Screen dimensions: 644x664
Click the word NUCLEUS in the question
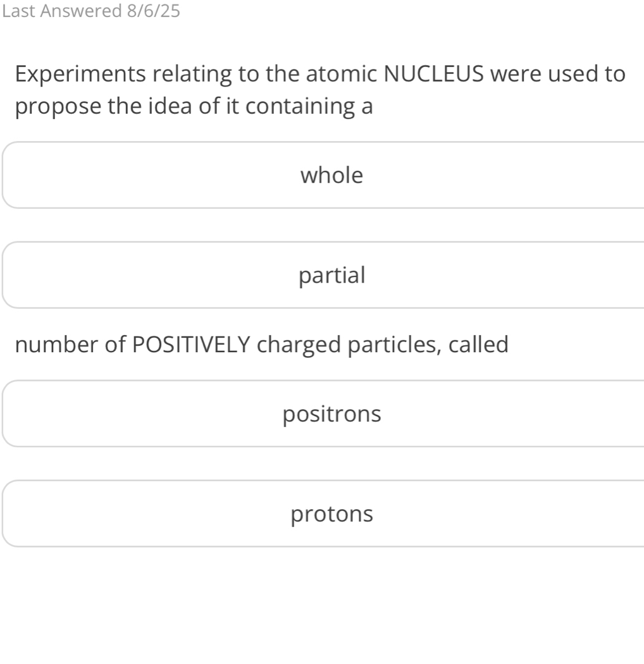pos(433,74)
